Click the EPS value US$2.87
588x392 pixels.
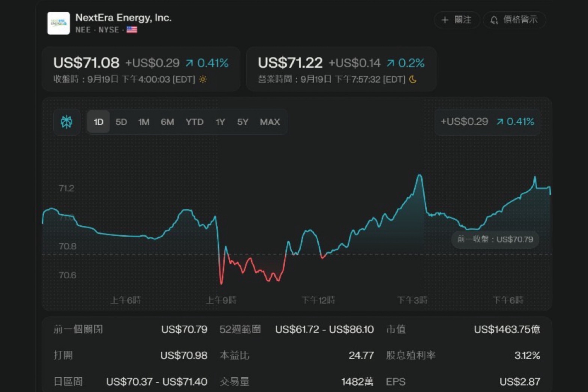click(520, 381)
